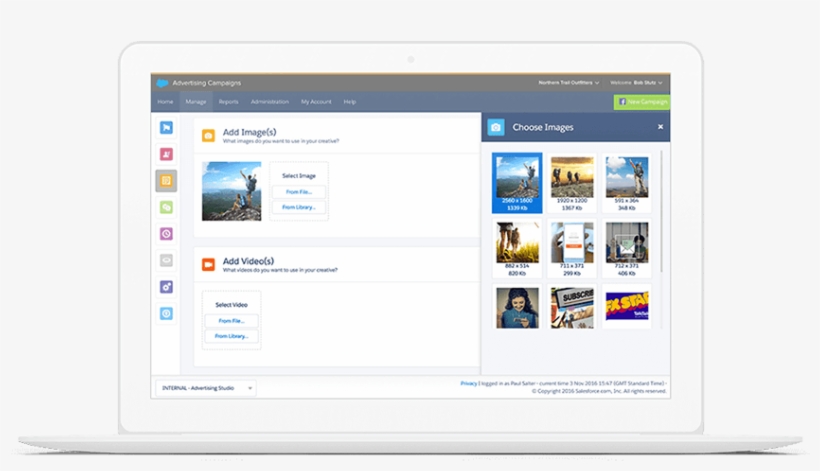
Task: Click the selected hiker image in Add Image(s)
Action: (232, 191)
